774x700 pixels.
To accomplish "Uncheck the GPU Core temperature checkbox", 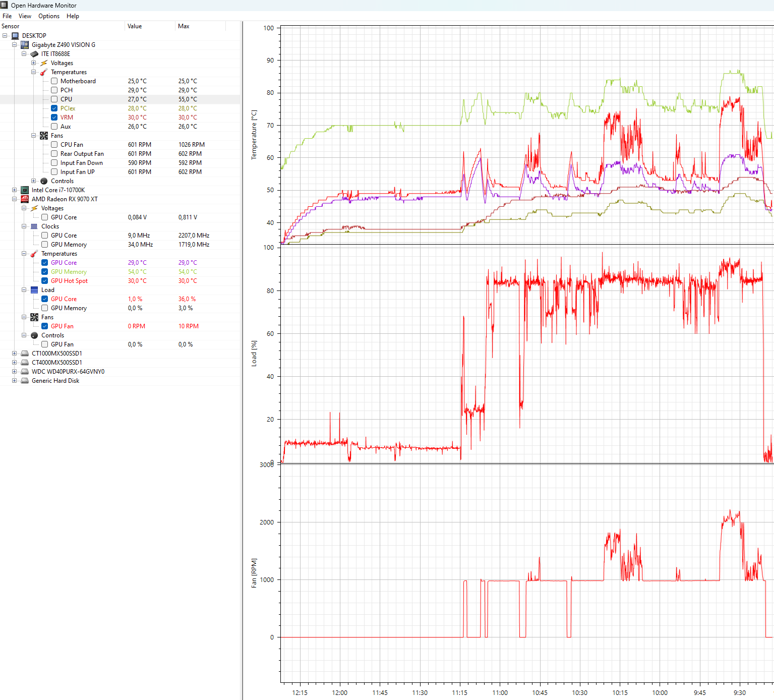I will [x=44, y=263].
